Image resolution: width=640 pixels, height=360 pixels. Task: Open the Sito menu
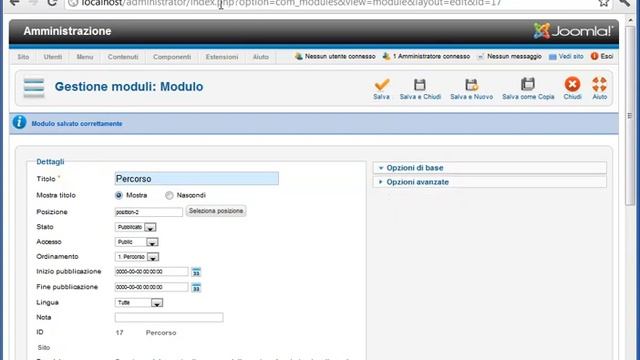(x=23, y=57)
